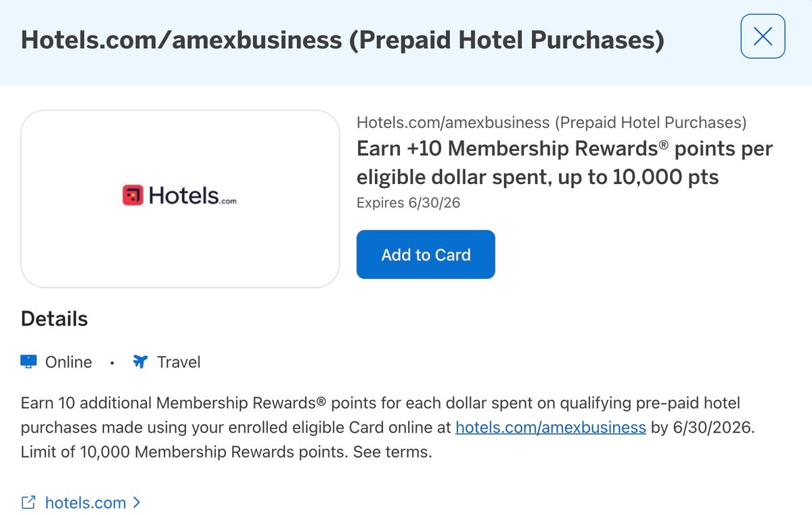Click the gray merchant name above the headline
Viewport: 812px width, 515px height.
(x=551, y=122)
